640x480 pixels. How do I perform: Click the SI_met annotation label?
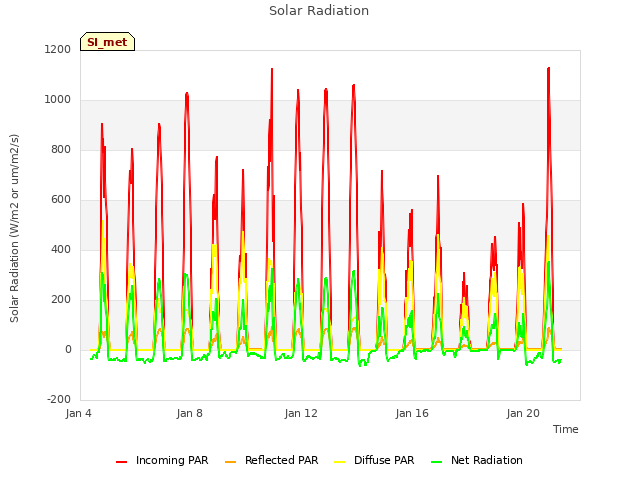(107, 42)
